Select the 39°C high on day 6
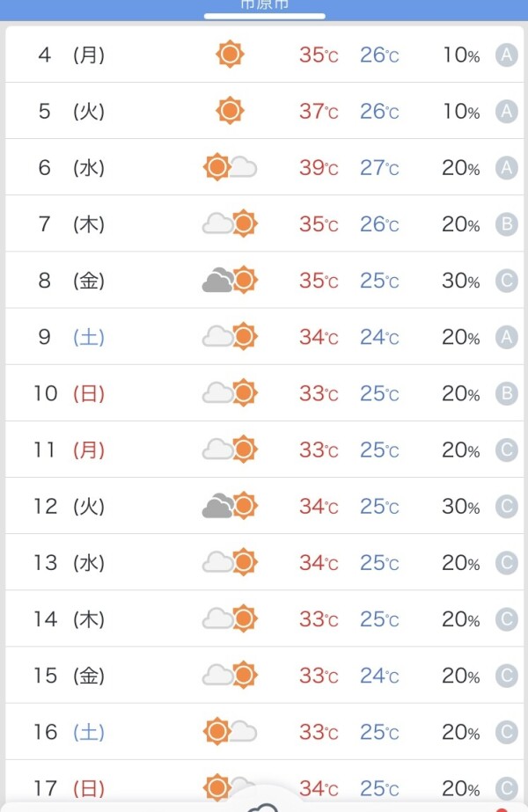Screen dimensions: 528x812 [x=319, y=168]
